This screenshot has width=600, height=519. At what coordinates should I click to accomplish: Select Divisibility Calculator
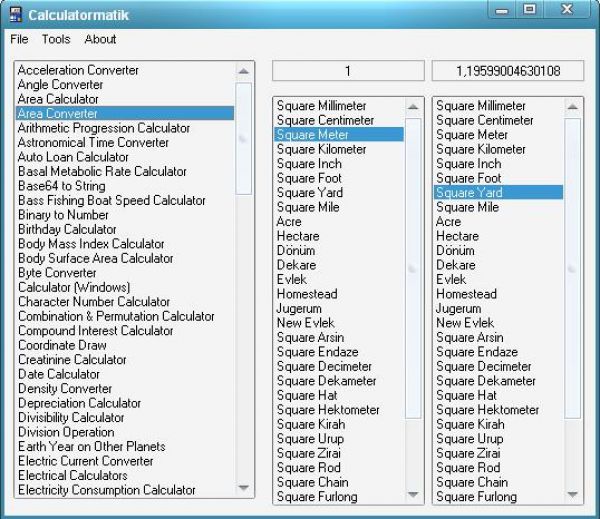coord(125,418)
